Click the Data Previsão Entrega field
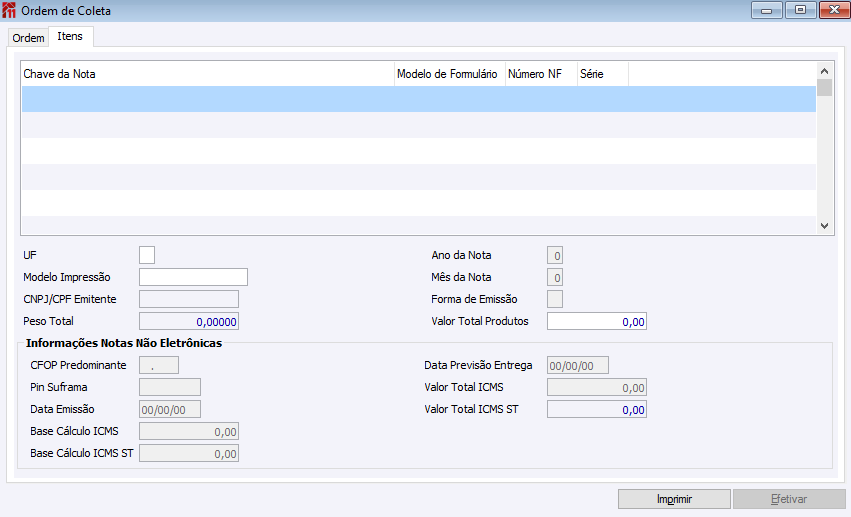Image resolution: width=851 pixels, height=517 pixels. 578,366
